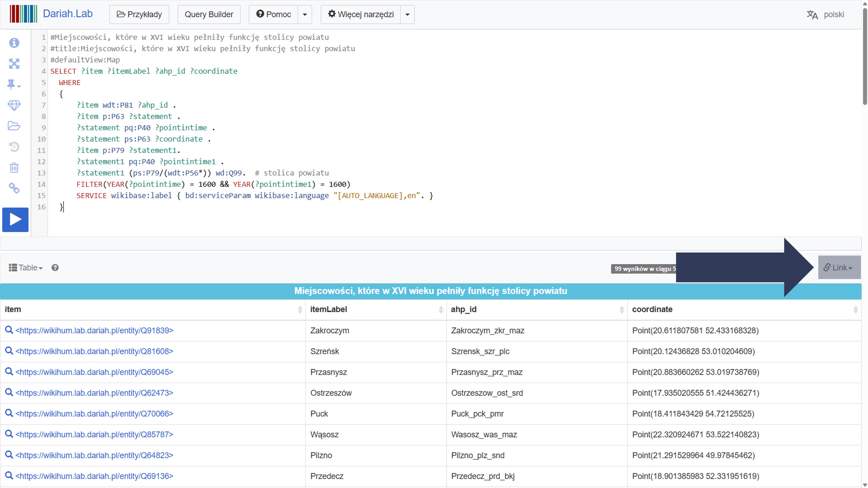
Task: Open the Przykłady examples menu
Action: click(x=139, y=14)
